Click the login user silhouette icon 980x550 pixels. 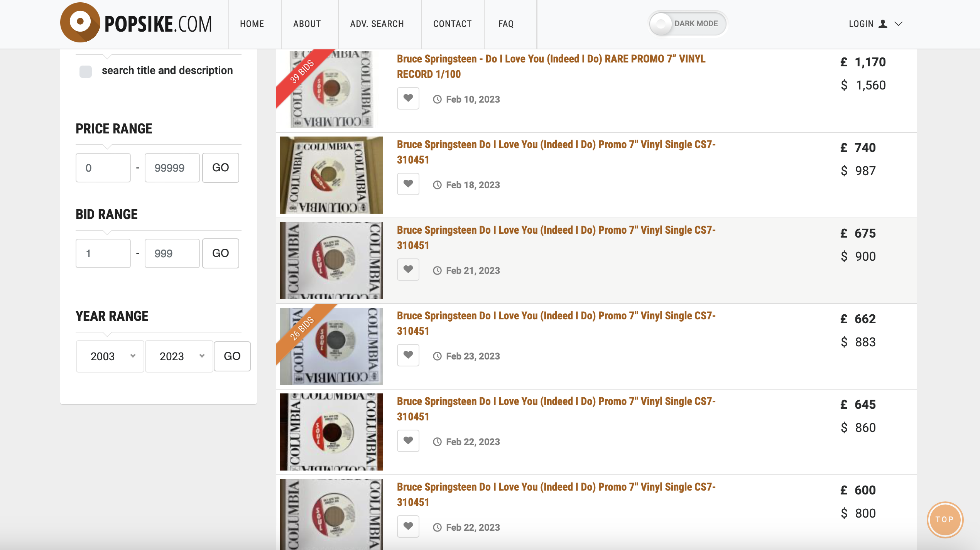point(883,24)
